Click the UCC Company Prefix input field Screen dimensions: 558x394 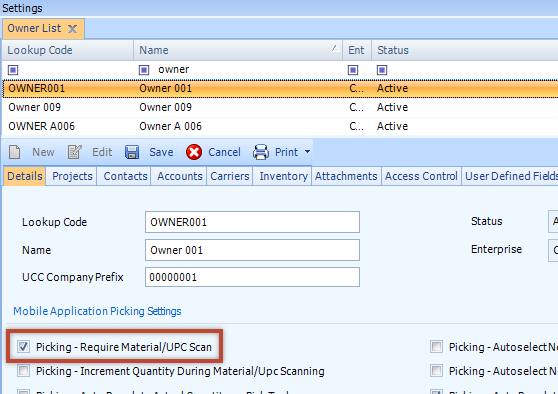click(252, 277)
